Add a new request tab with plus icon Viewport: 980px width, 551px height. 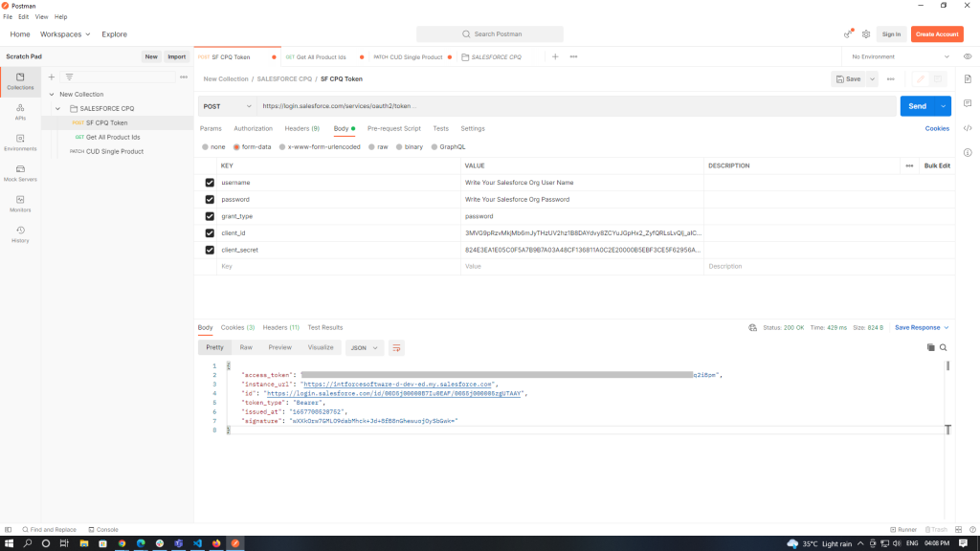(x=555, y=56)
